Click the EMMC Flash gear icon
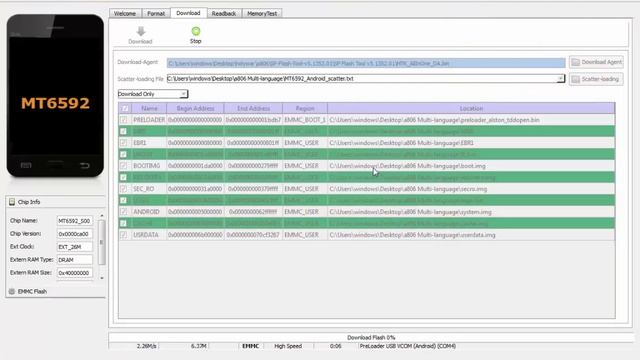Viewport: 640px width, 360px height. 12,291
